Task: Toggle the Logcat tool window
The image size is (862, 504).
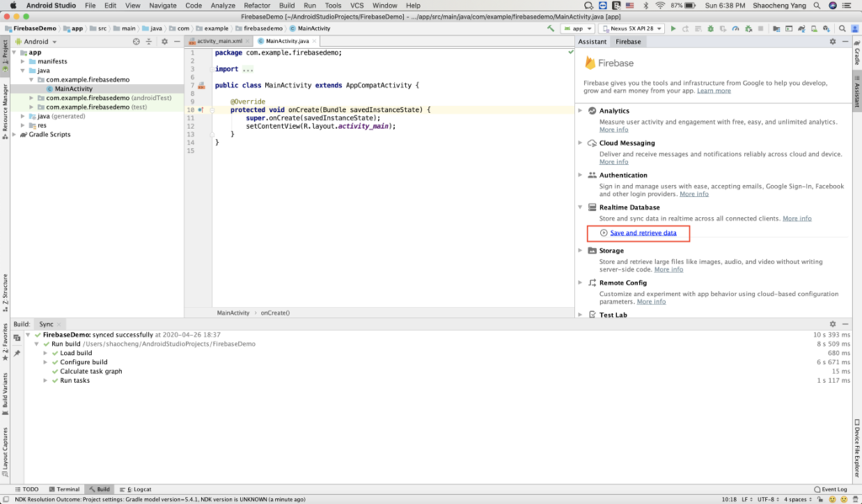Action: 136,489
